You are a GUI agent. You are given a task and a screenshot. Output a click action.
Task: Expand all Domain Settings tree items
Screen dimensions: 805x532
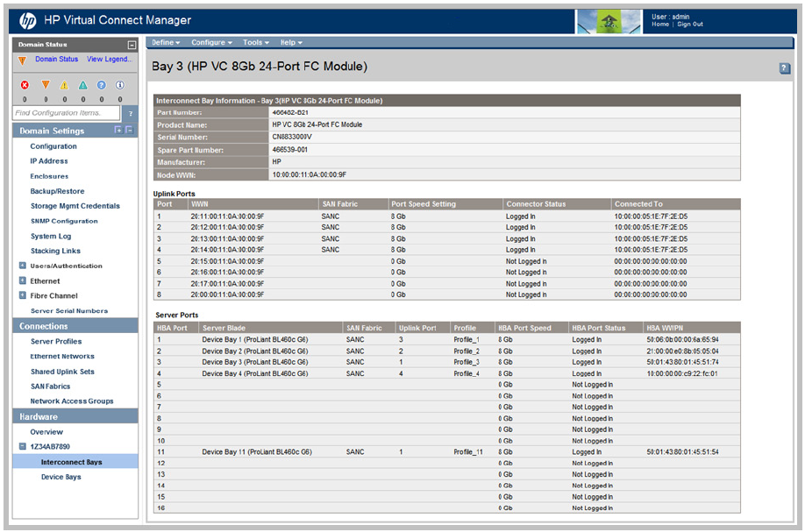pos(118,131)
